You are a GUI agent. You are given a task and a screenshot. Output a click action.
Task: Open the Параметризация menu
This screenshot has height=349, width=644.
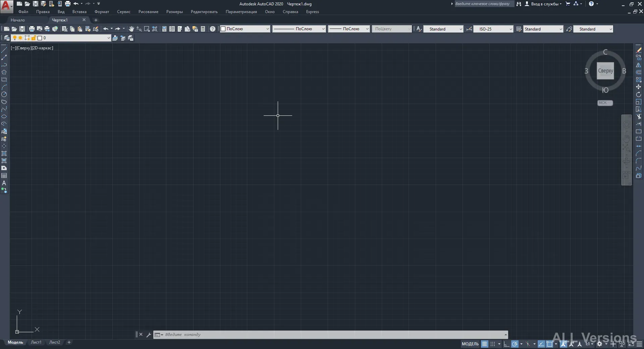click(241, 12)
